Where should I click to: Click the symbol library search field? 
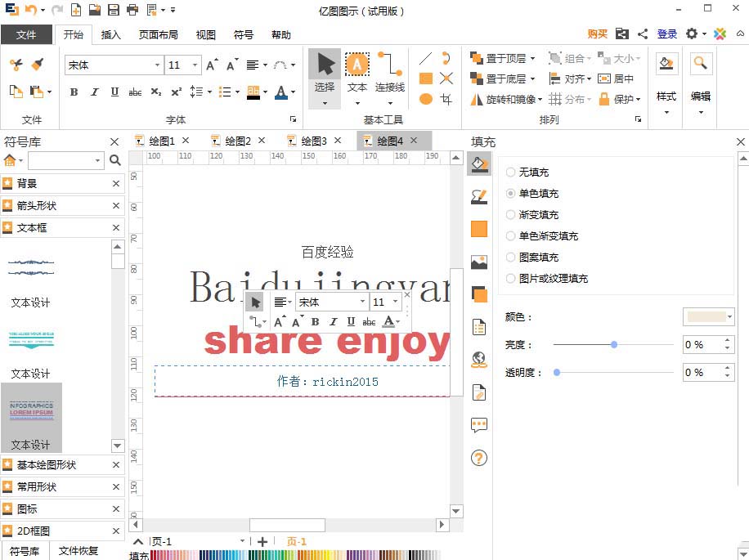tap(65, 160)
